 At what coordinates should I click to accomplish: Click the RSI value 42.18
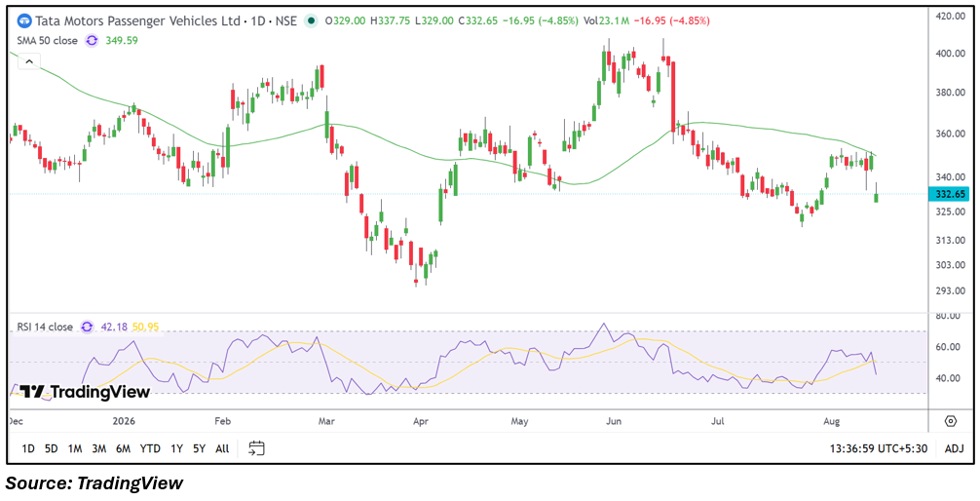114,327
